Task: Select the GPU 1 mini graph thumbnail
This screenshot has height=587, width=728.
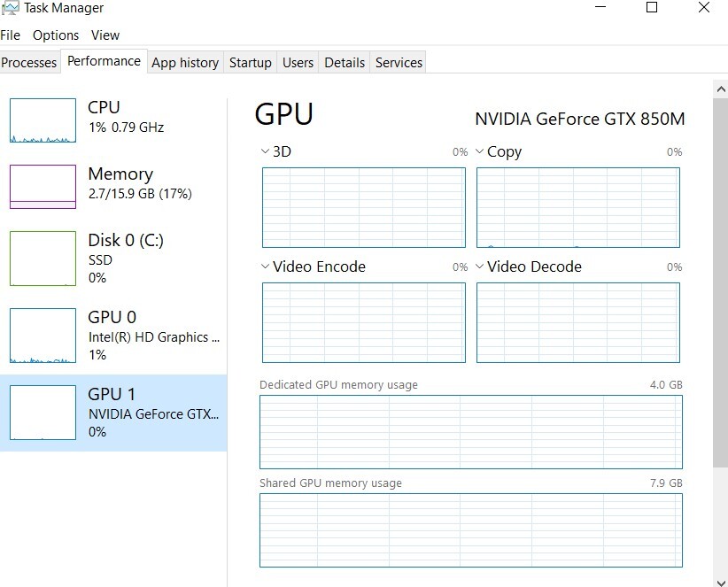Action: pyautogui.click(x=43, y=413)
